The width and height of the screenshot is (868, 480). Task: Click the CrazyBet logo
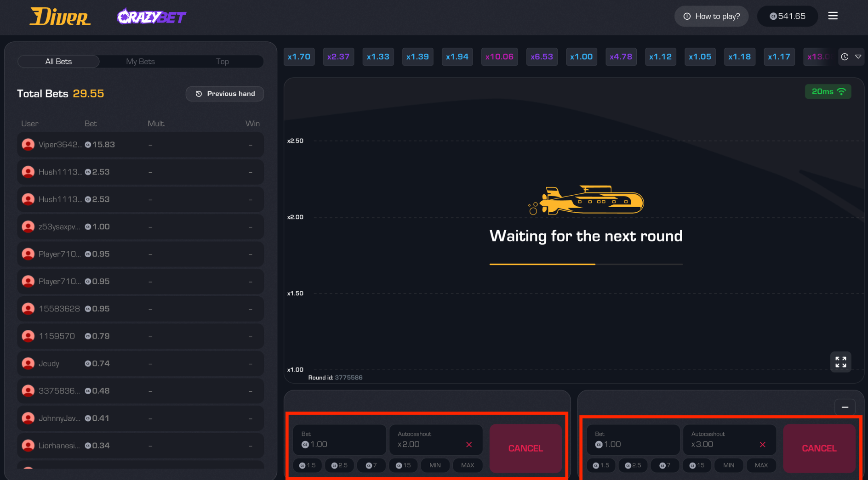tap(151, 17)
